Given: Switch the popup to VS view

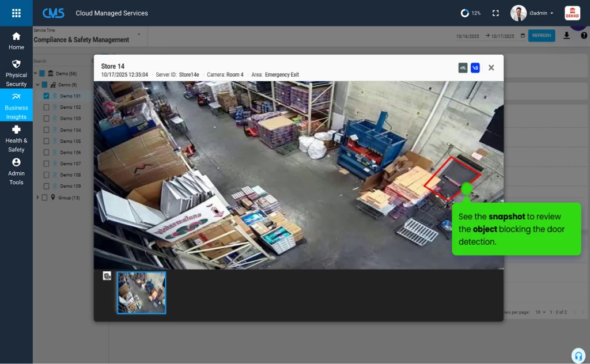Looking at the screenshot, I should click(475, 67).
